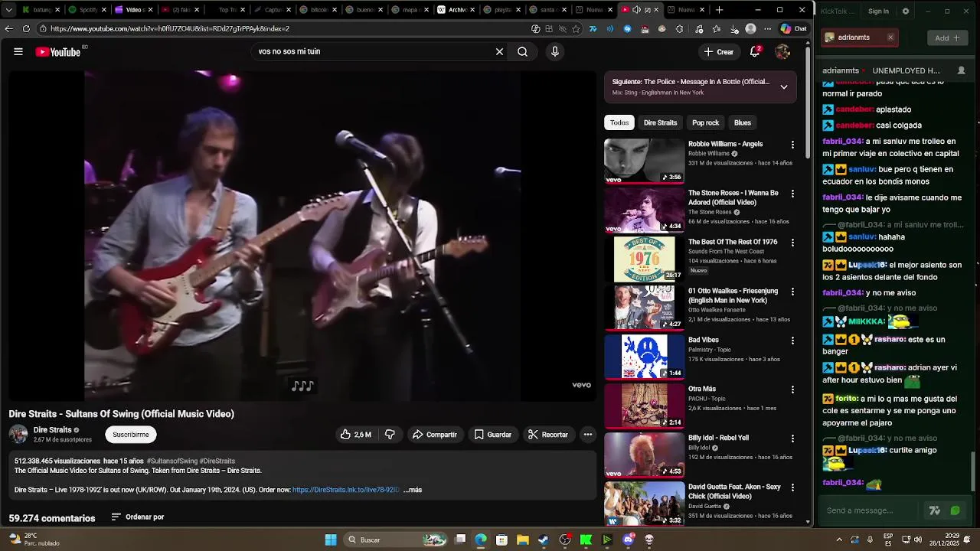Switch to the bitcoin browser tab
The height and width of the screenshot is (551, 980).
(318, 10)
